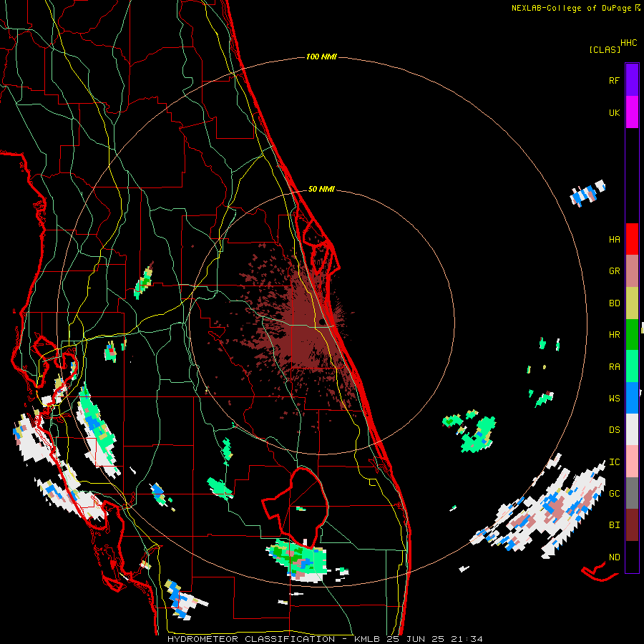The width and height of the screenshot is (644, 644).
Task: Click the "GC" legend label
Action: [614, 494]
